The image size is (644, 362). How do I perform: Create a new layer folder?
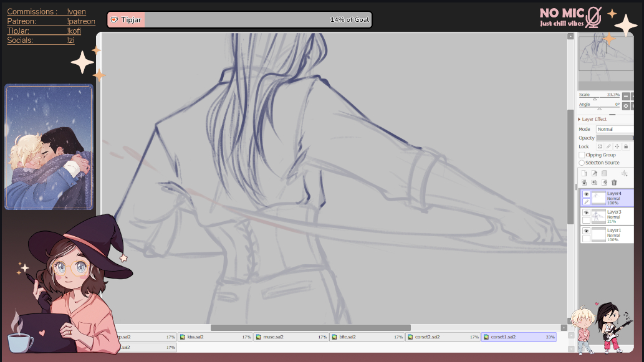click(x=604, y=173)
